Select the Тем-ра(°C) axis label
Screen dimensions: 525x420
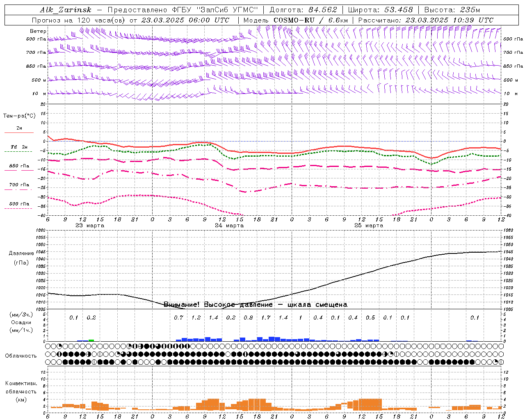pyautogui.click(x=19, y=116)
